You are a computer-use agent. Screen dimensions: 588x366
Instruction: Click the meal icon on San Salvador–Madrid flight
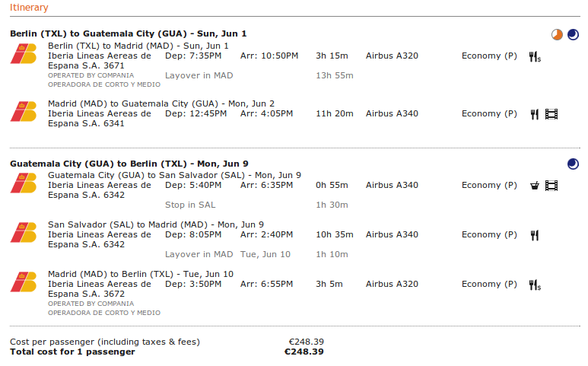pos(535,235)
